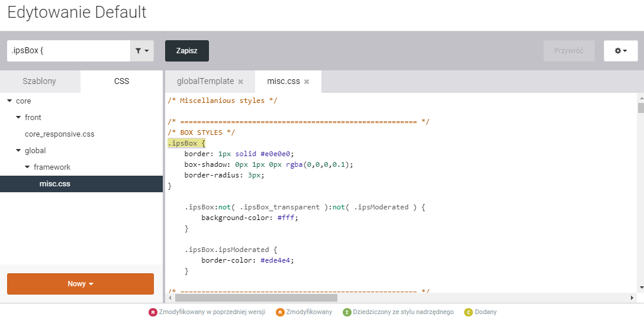The width and height of the screenshot is (644, 320).
Task: Close the misc.css tab
Action: [307, 82]
